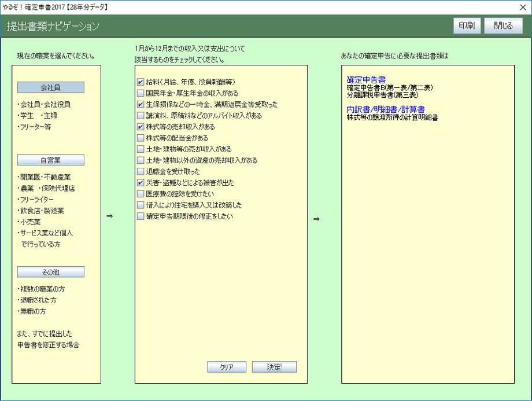This screenshot has height=401, width=532.
Task: Click ・フリーライター text
Action: tap(35, 199)
